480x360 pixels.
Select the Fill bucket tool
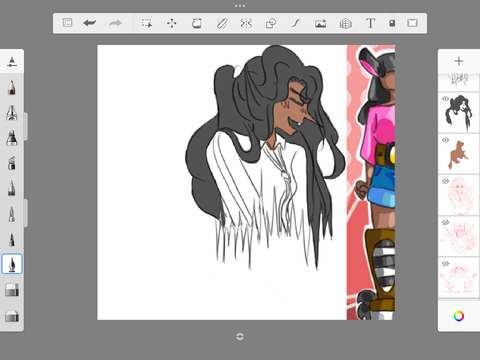196,23
